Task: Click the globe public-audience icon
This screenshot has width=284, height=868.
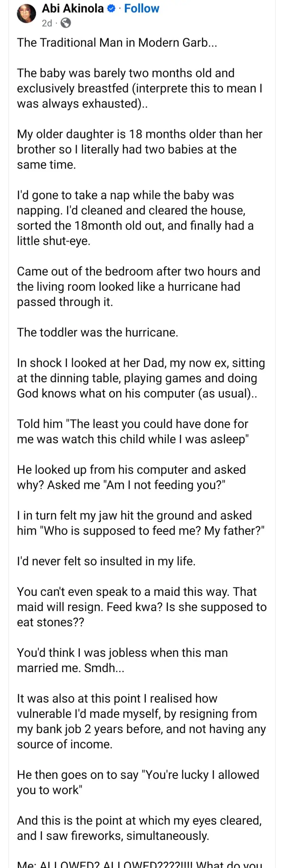Action: tap(65, 23)
